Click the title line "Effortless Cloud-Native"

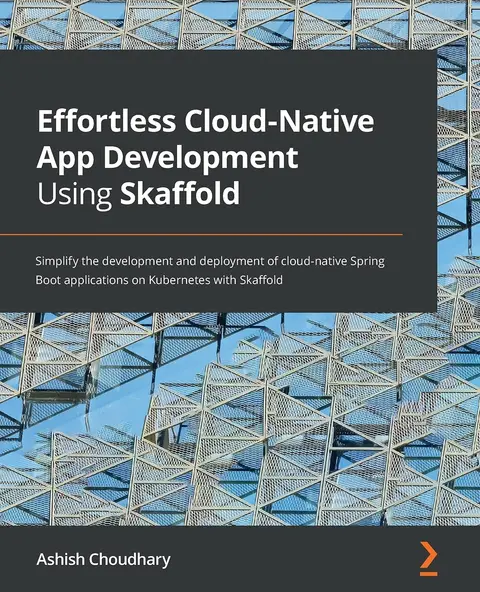(x=206, y=121)
